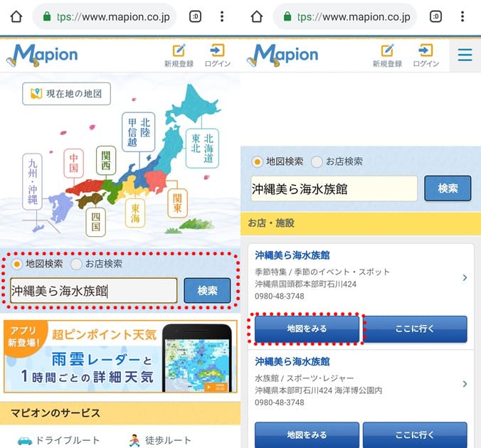
Task: Tap ログイン icon on right page
Action: pos(425,55)
